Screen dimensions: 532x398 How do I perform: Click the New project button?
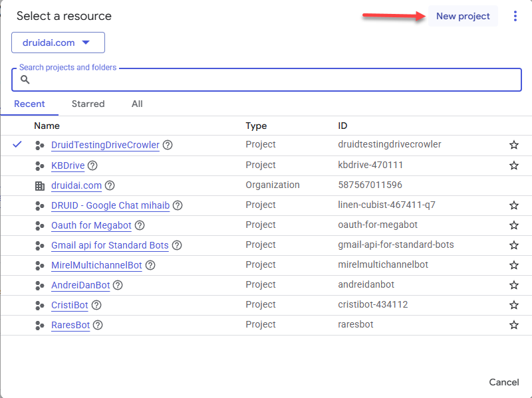463,16
